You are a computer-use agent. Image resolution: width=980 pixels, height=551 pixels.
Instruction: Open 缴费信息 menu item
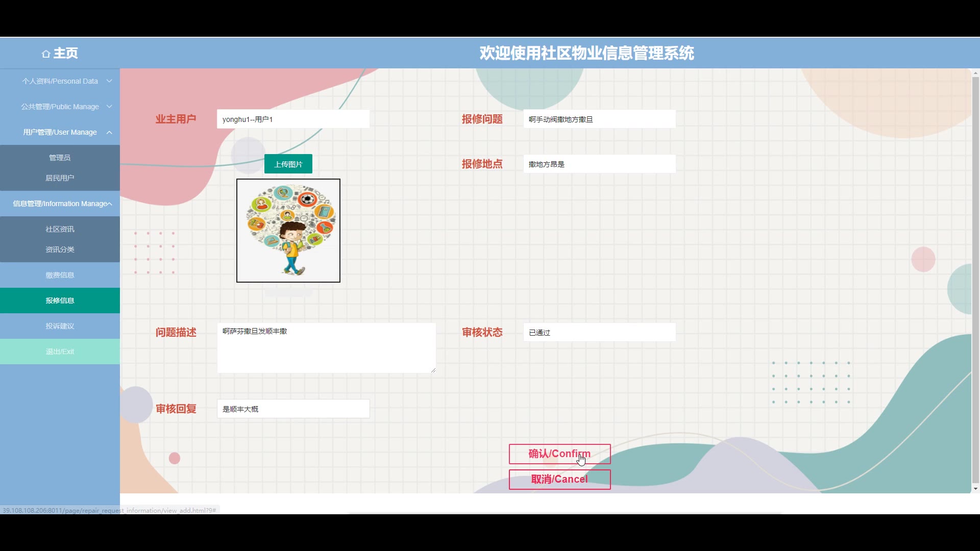(60, 275)
